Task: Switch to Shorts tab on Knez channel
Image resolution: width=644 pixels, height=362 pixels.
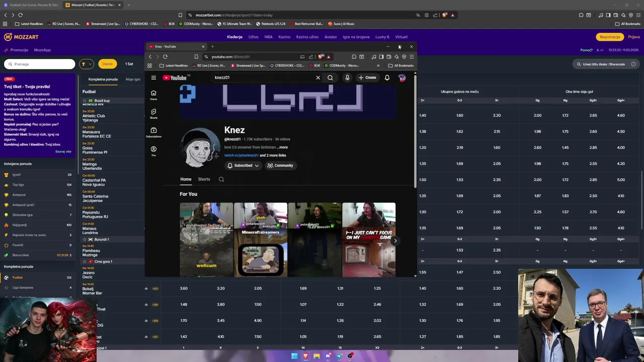Action: click(x=204, y=179)
